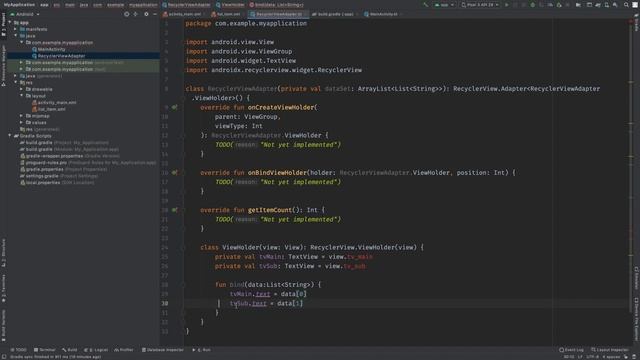Click the fold marker beside class ViewHolder line
640x360 pixels.
pyautogui.click(x=184, y=247)
